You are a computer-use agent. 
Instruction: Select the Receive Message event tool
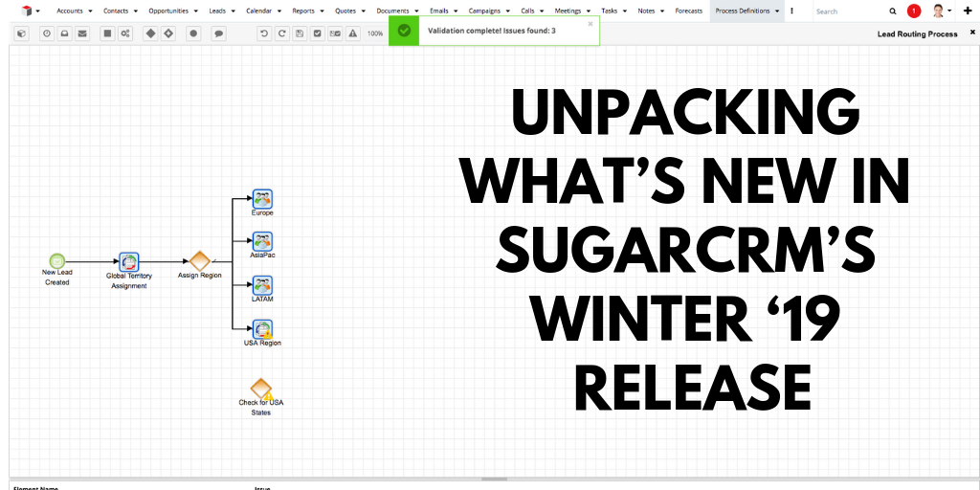coord(64,33)
